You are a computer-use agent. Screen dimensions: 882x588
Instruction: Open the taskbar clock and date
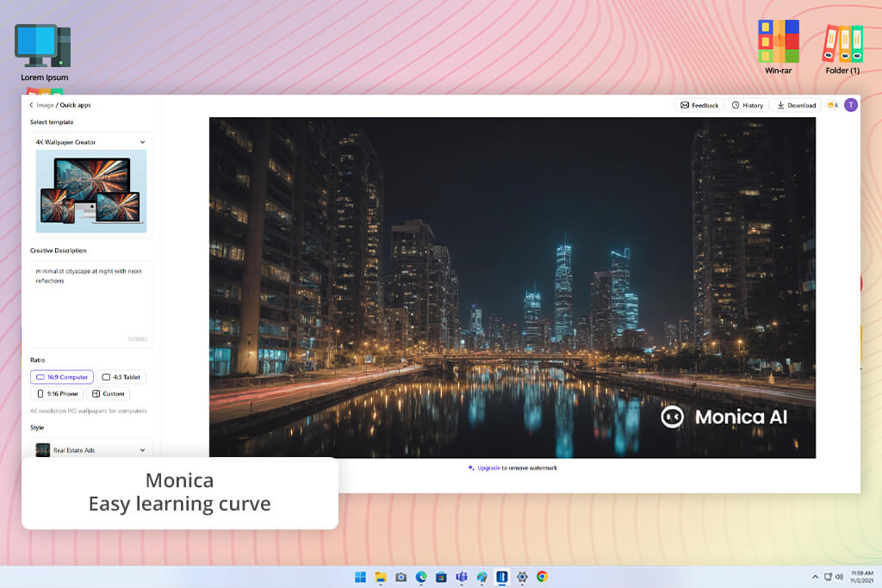tap(861, 577)
